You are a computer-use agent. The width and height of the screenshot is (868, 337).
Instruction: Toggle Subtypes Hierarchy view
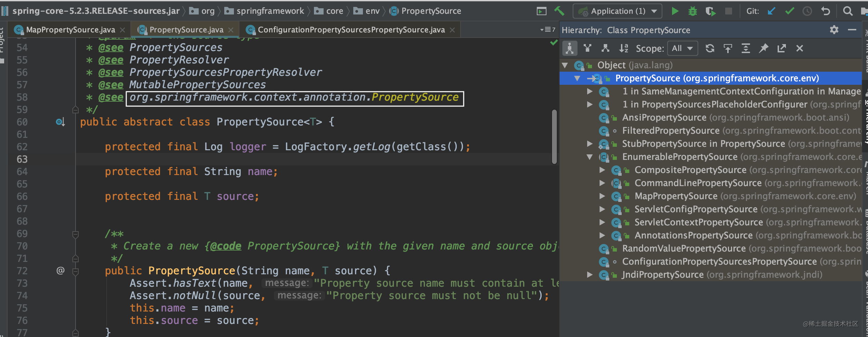pos(605,48)
